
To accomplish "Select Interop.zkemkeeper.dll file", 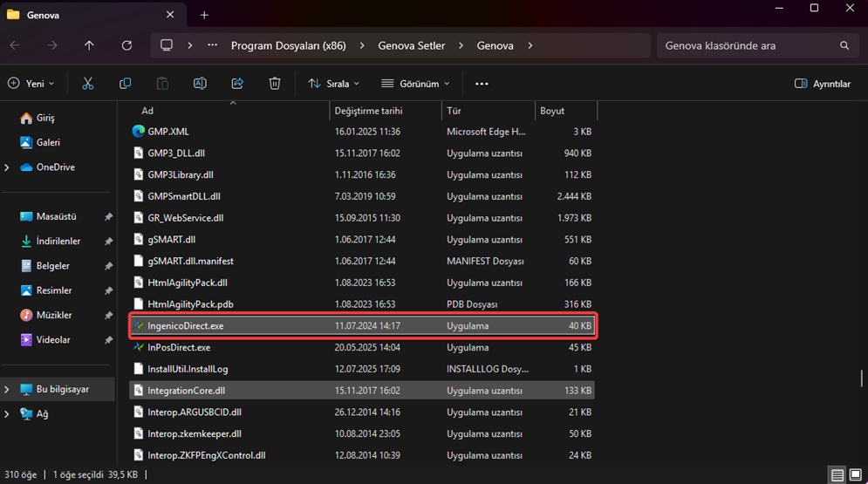I will click(x=362, y=433).
